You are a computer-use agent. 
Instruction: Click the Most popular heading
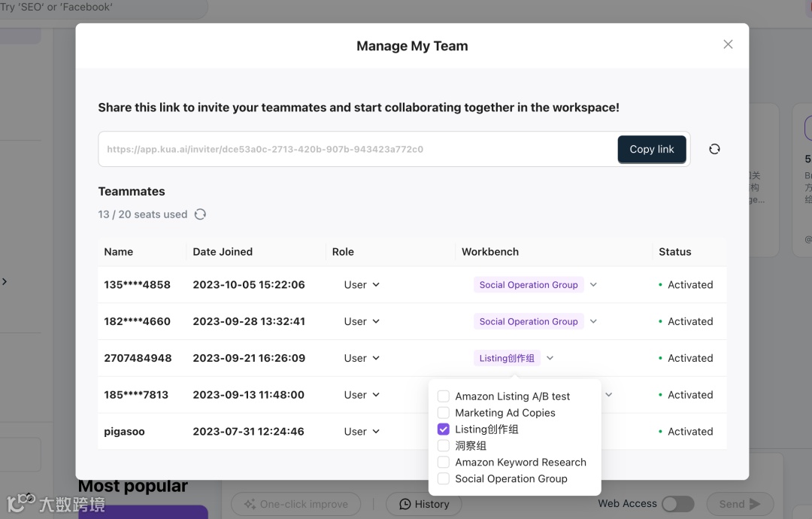(133, 487)
